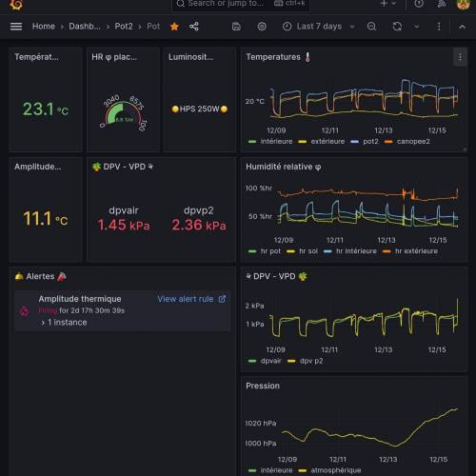Screen dimensions: 476x476
Task: Click the firing alert heart icon
Action: tap(25, 311)
